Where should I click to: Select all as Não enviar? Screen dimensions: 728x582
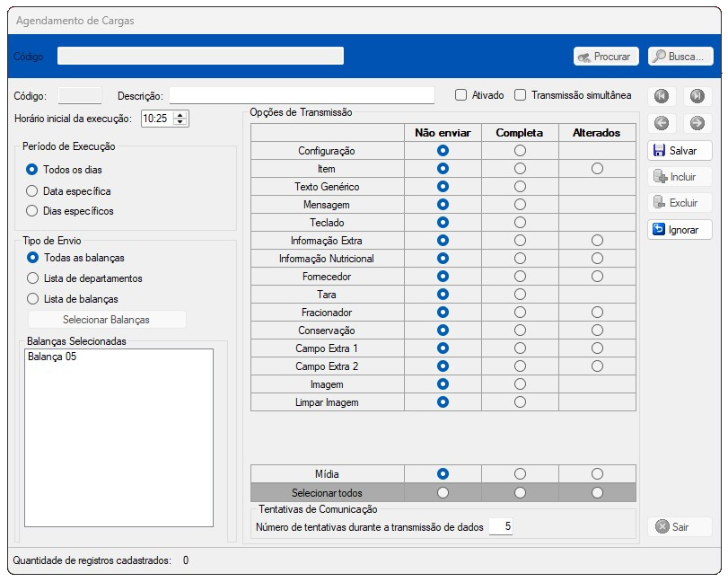[443, 492]
